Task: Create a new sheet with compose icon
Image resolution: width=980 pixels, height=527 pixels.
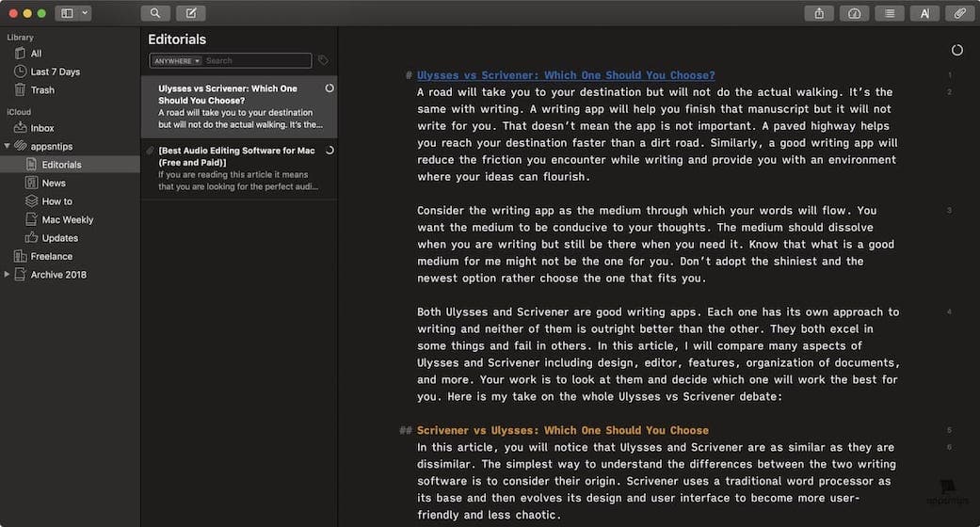Action: point(190,13)
